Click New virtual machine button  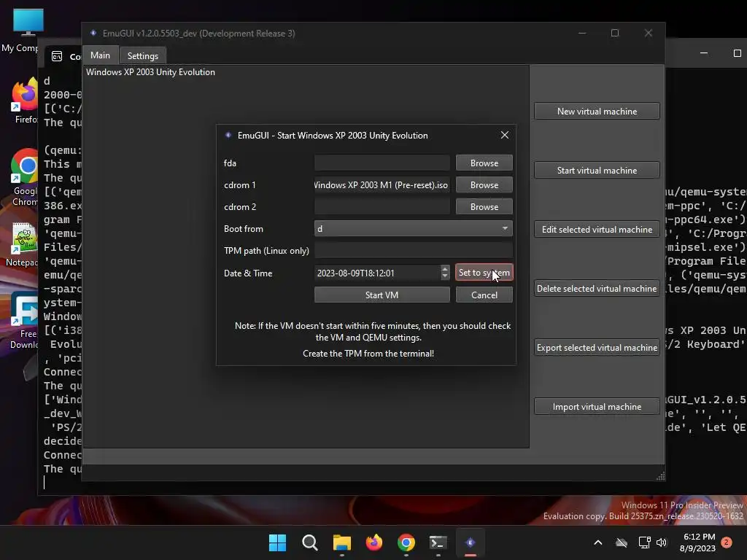point(597,111)
